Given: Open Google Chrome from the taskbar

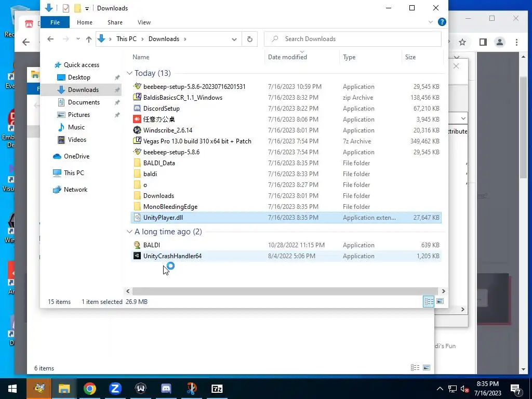Looking at the screenshot, I should 89,389.
